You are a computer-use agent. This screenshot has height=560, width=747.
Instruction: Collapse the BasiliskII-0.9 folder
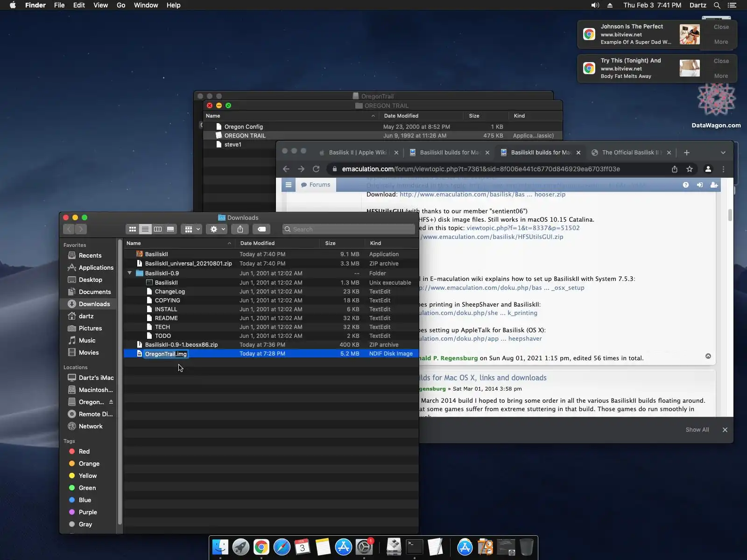[130, 273]
